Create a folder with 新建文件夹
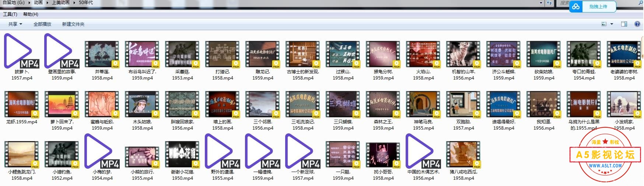This screenshot has width=644, height=186. [73, 24]
